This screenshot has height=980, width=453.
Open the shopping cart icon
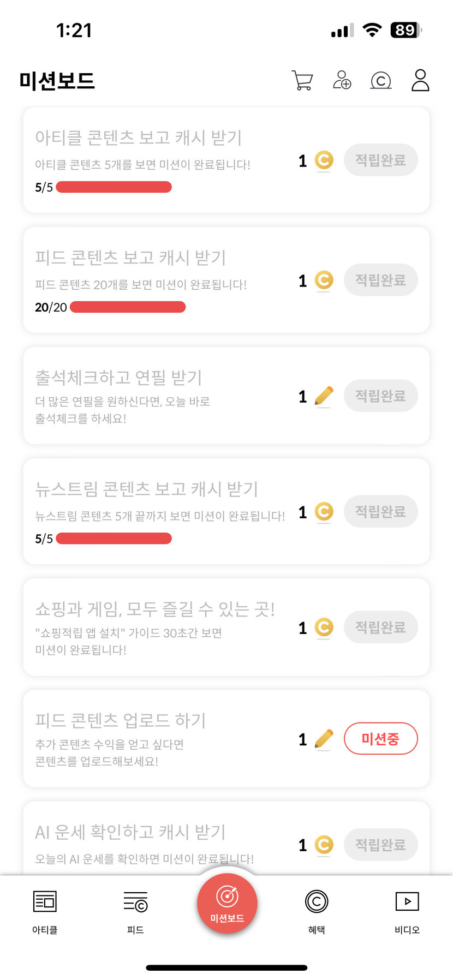(302, 81)
